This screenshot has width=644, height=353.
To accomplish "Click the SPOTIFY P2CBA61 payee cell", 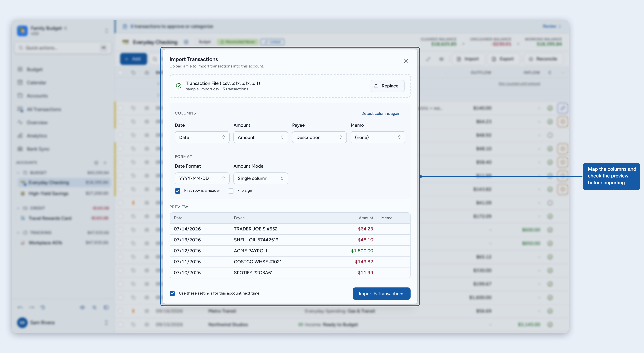I will point(253,272).
